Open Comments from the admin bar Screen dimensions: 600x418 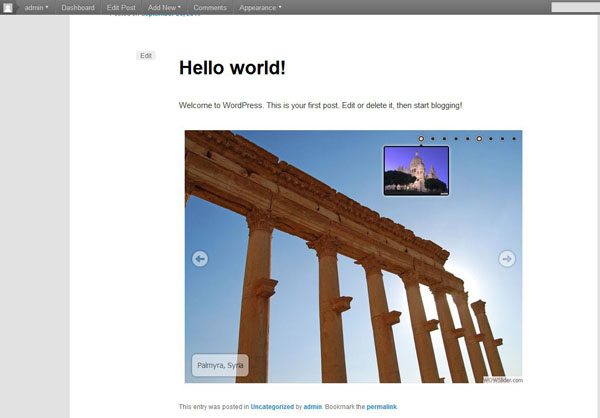[x=210, y=8]
